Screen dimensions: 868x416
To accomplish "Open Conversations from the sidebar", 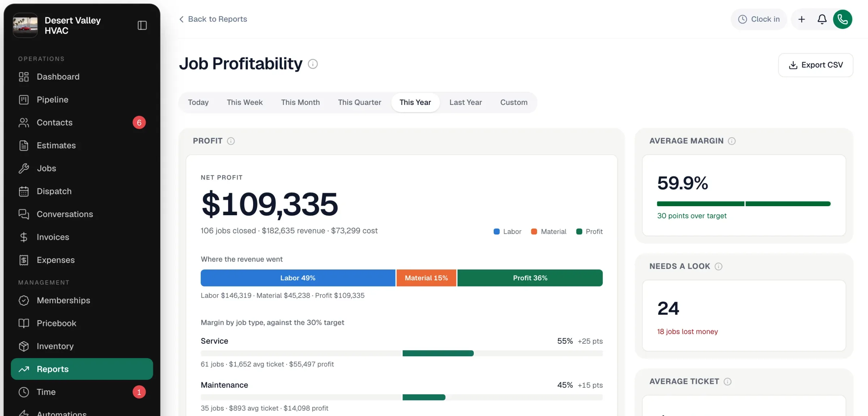I will 82,214.
